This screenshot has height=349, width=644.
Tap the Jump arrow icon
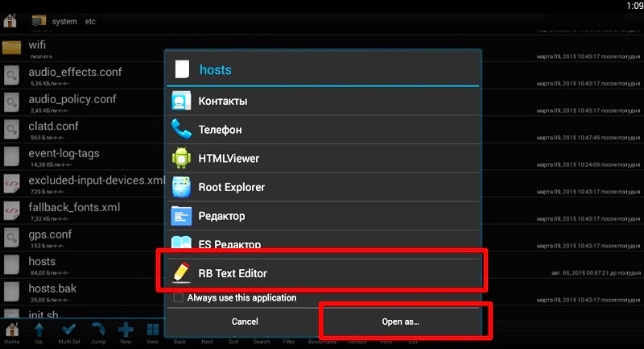tap(98, 333)
